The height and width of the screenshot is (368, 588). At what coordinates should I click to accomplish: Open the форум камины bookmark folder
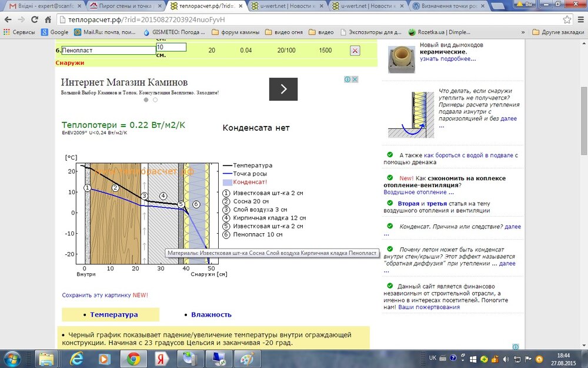[236, 32]
